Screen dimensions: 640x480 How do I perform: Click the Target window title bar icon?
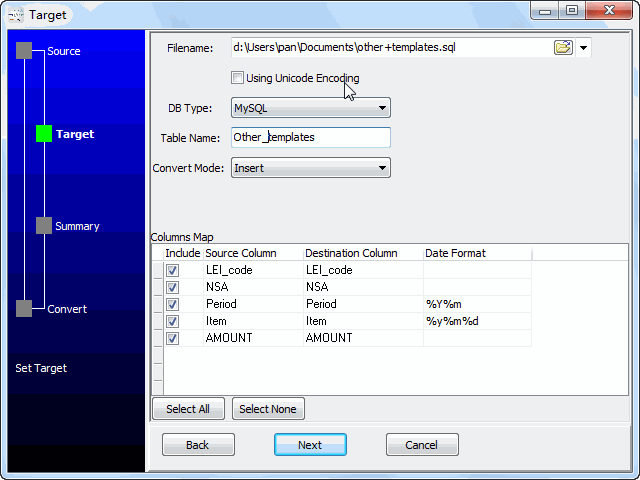(x=14, y=14)
